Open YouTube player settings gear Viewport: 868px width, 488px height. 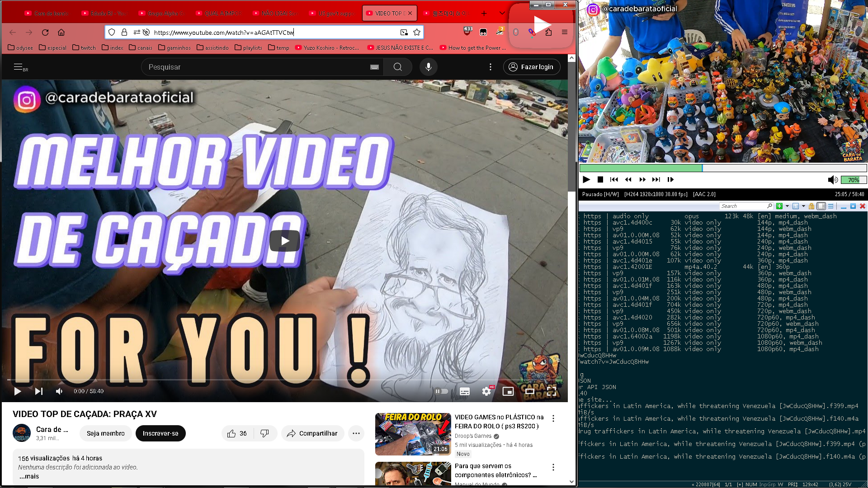tap(486, 391)
